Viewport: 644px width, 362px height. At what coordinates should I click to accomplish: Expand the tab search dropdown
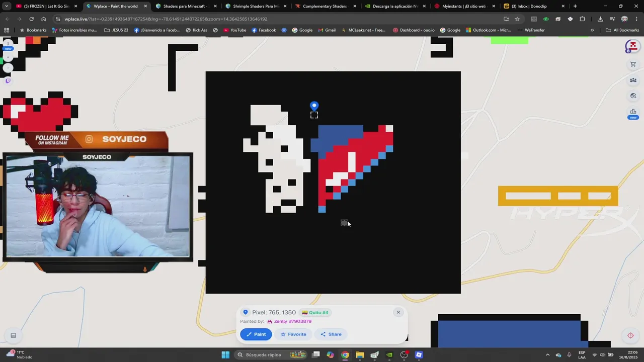pos(7,6)
